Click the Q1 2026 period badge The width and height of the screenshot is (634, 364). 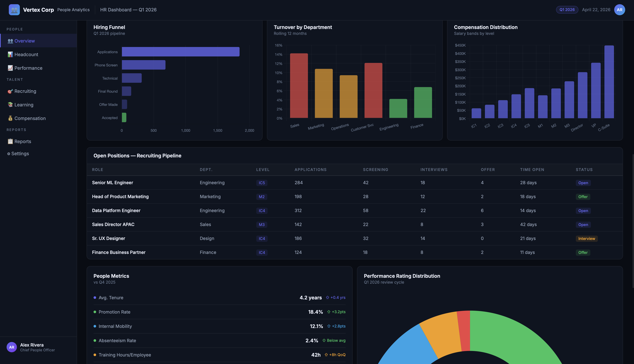567,10
